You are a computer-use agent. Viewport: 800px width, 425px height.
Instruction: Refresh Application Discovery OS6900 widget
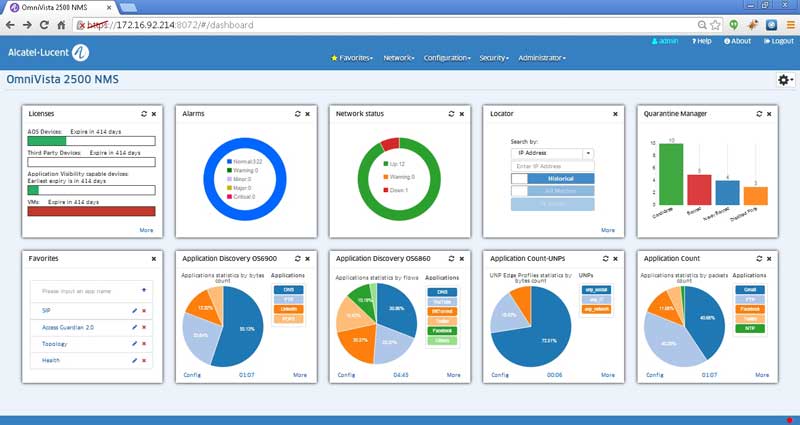pyautogui.click(x=297, y=259)
